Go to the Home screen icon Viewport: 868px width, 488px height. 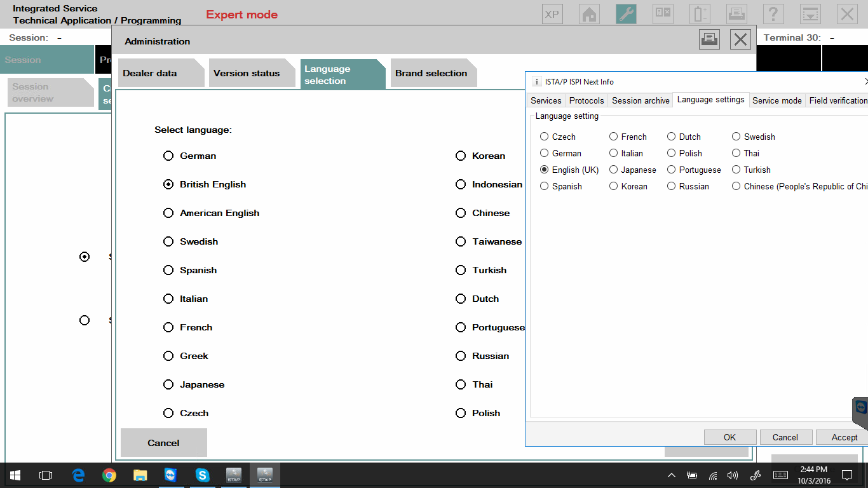click(x=589, y=14)
